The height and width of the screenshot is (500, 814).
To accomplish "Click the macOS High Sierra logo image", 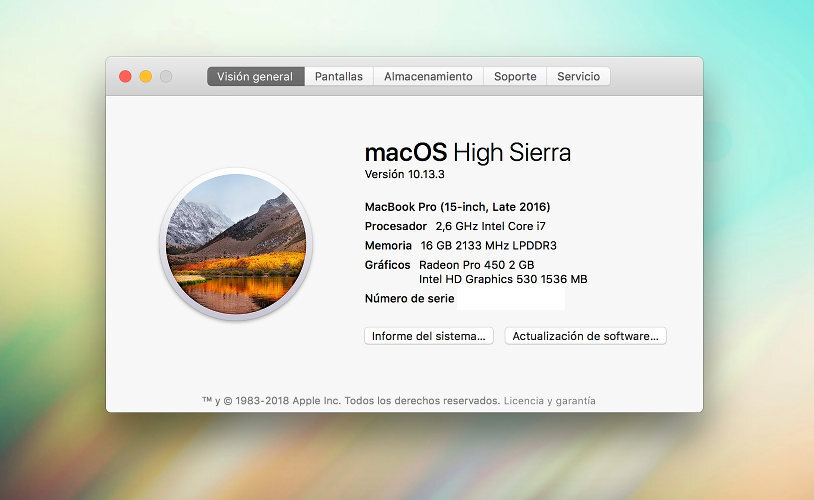I will [x=236, y=244].
